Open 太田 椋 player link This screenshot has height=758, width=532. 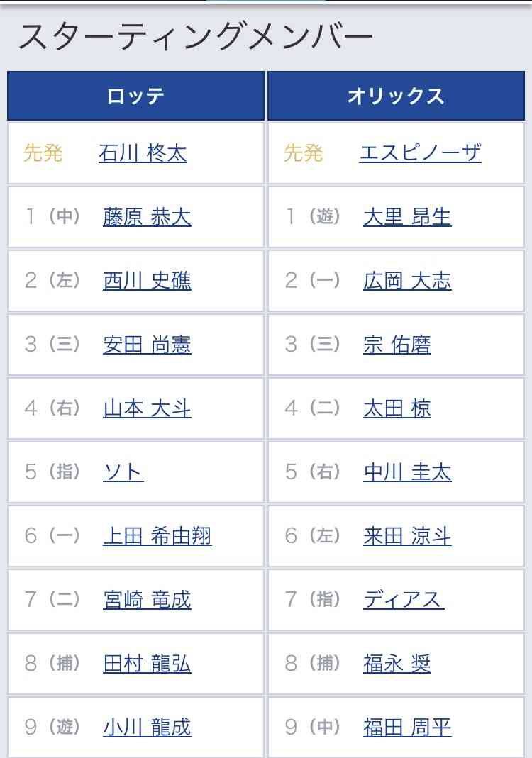(397, 408)
